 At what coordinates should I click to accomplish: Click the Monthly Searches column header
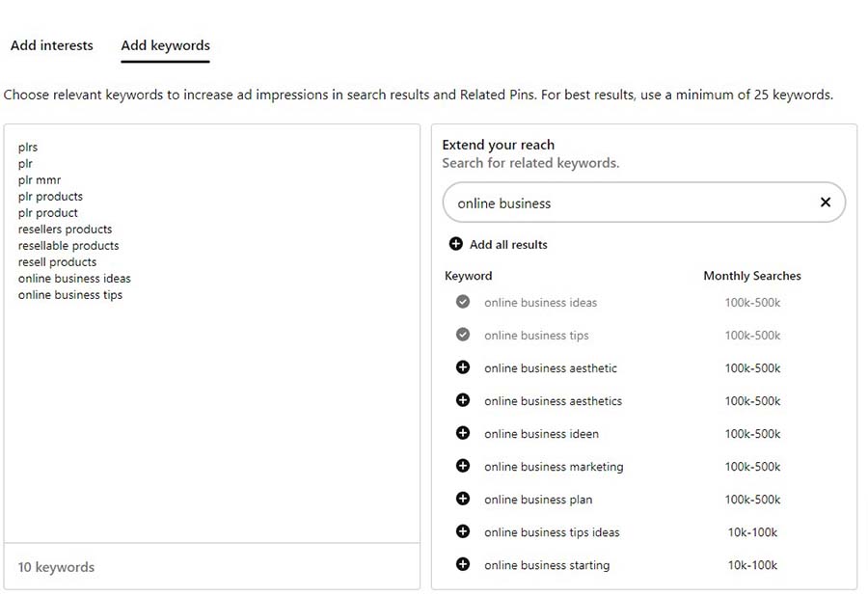pos(751,276)
